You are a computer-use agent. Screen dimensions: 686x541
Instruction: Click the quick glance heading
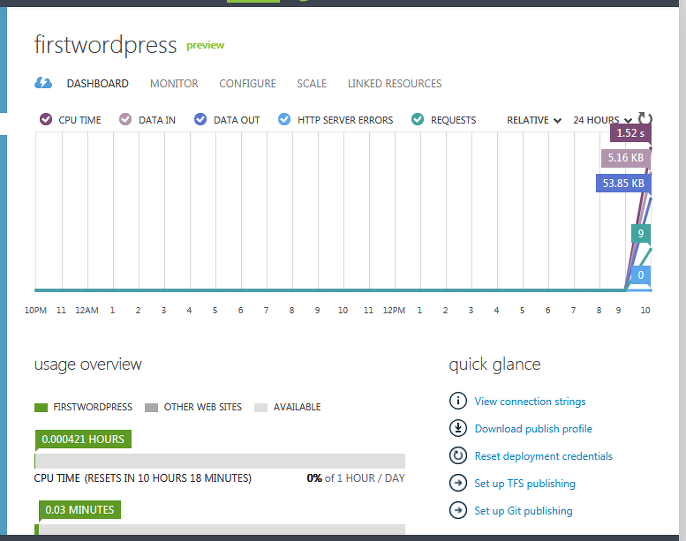[x=495, y=364]
